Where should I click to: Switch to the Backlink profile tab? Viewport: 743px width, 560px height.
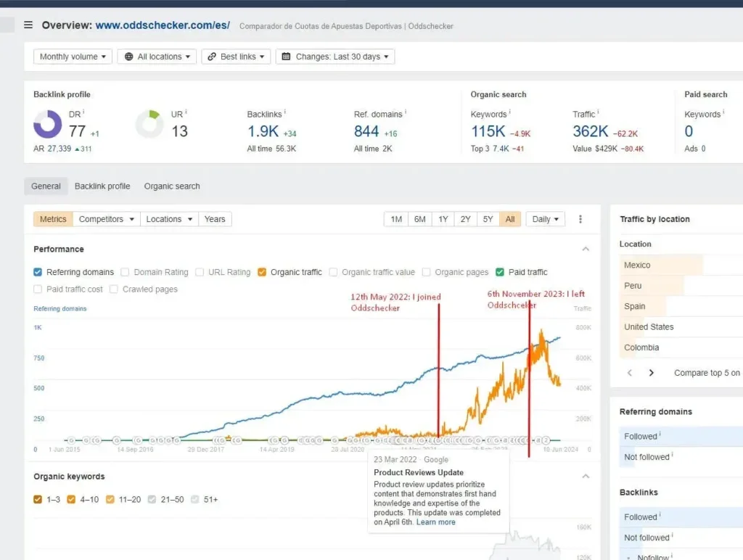(x=102, y=186)
